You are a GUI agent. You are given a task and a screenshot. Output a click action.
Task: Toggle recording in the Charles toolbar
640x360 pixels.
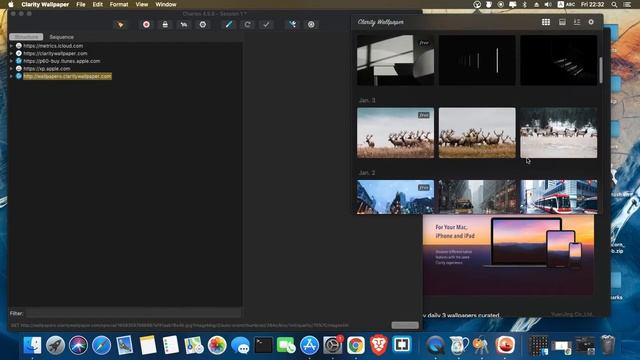pyautogui.click(x=146, y=24)
